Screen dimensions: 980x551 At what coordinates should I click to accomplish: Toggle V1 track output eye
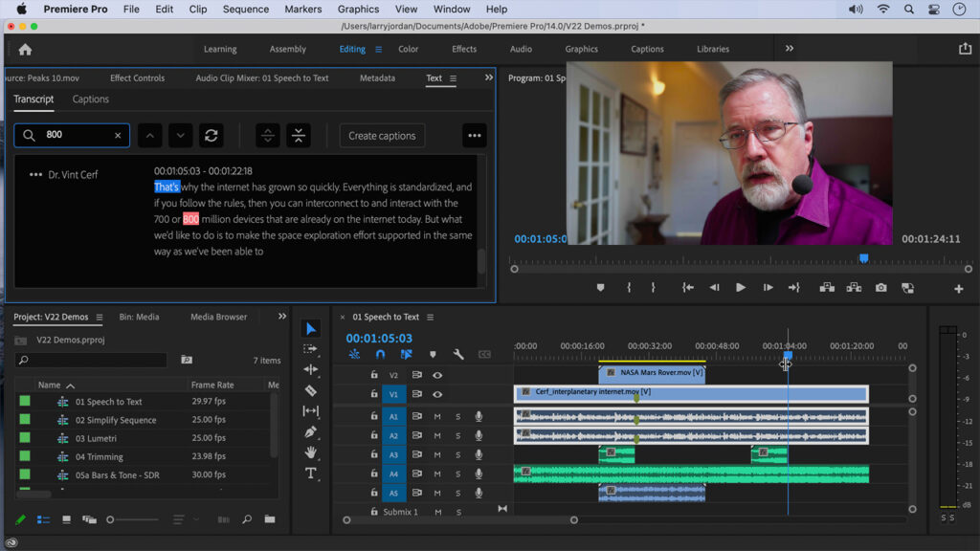coord(437,394)
